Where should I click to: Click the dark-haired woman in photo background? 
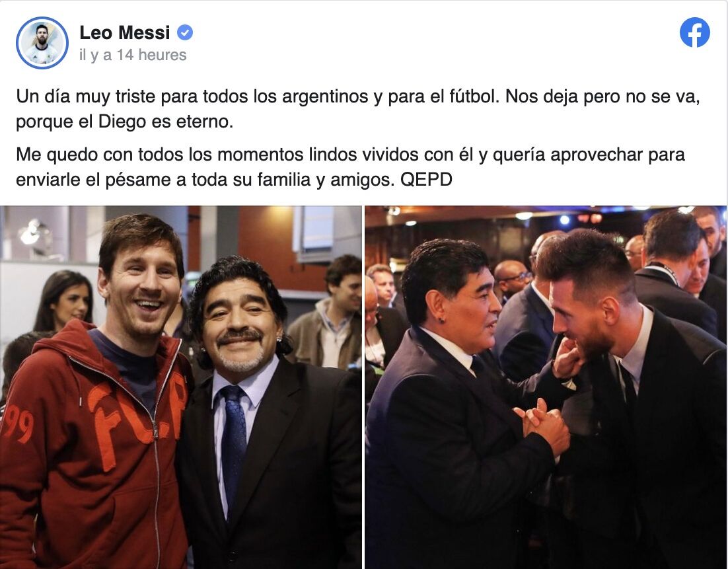click(x=63, y=299)
